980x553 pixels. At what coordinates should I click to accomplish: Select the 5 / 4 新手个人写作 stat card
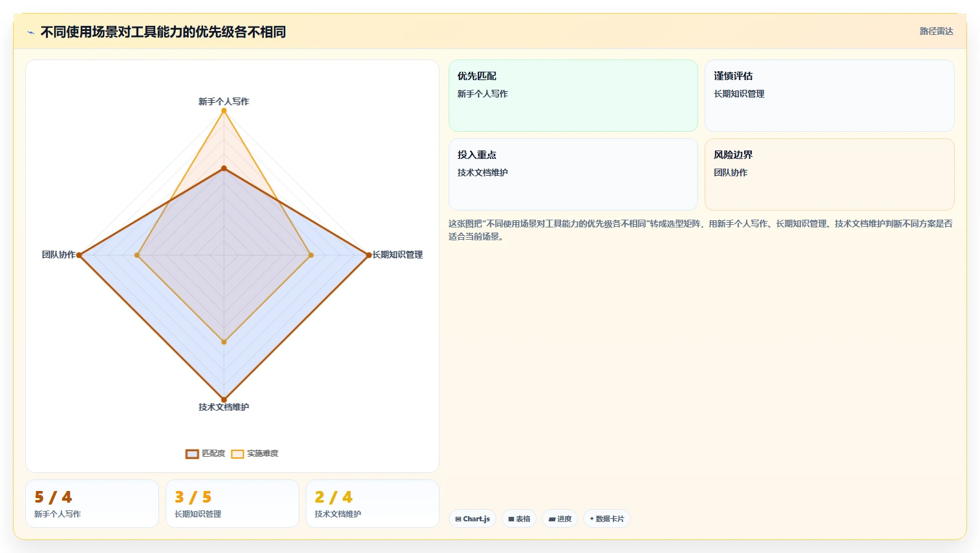pyautogui.click(x=92, y=504)
